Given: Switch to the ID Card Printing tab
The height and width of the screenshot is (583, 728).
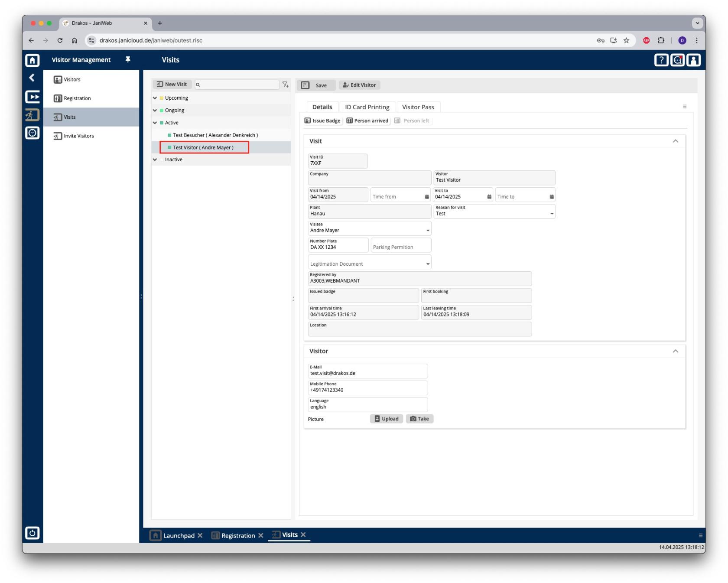Looking at the screenshot, I should tap(367, 107).
